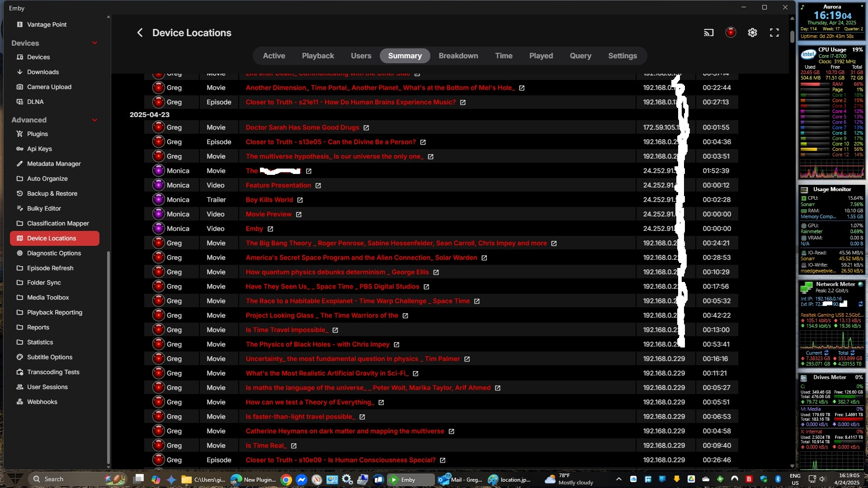Switch to the Breakdown tab
Screen dimensions: 868x488
click(458, 56)
